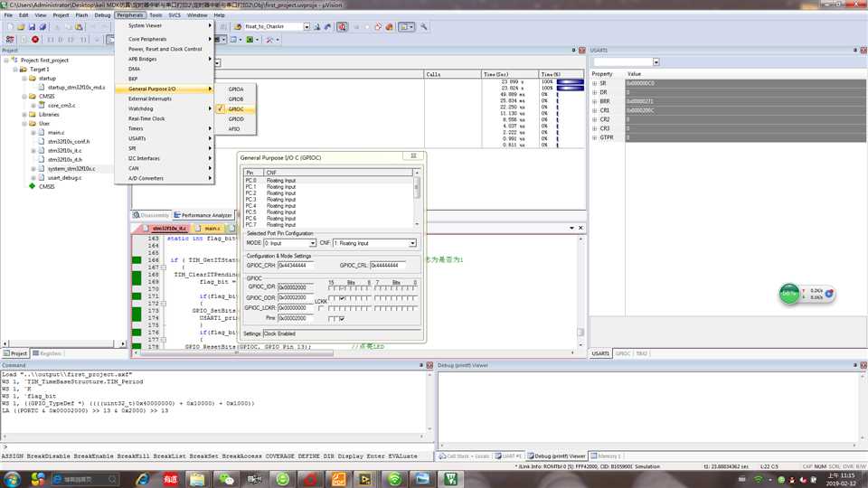
Task: Expand the BRR register in the USART1 panel
Action: click(x=595, y=102)
